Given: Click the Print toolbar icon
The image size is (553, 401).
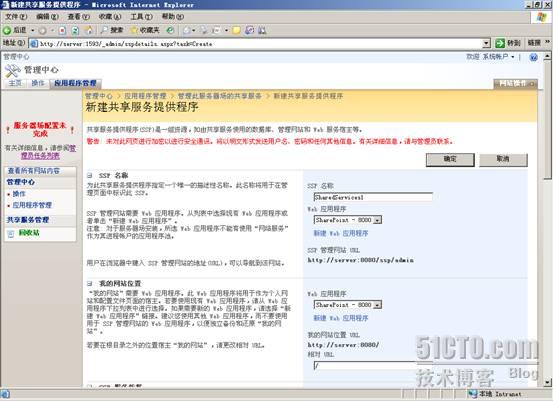Looking at the screenshot, I should [204, 31].
